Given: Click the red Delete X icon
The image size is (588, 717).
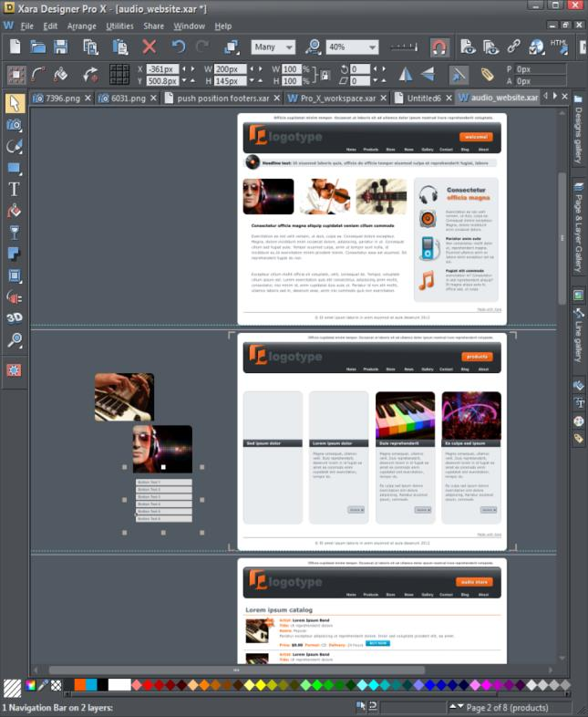Looking at the screenshot, I should (149, 47).
